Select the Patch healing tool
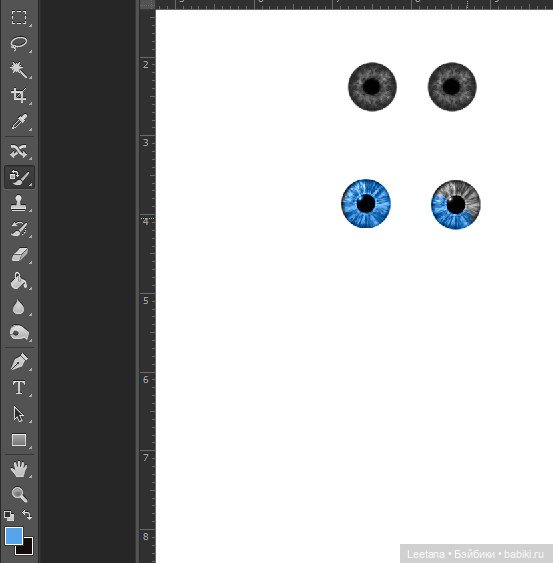Viewport: 553px width, 563px height. 19,151
